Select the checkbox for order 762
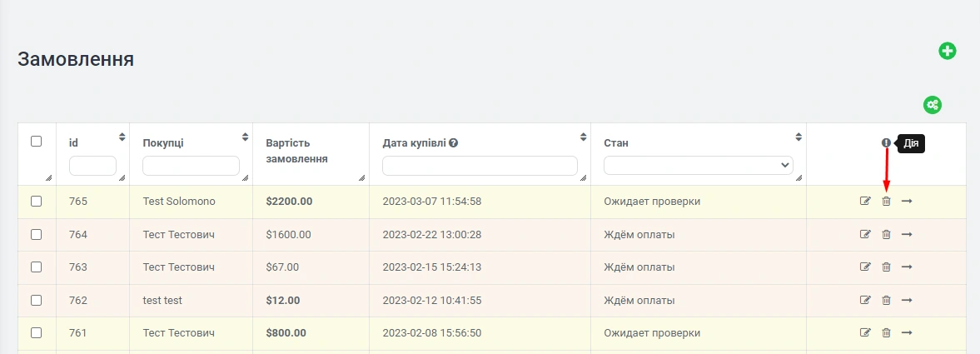The width and height of the screenshot is (980, 354). tap(36, 300)
